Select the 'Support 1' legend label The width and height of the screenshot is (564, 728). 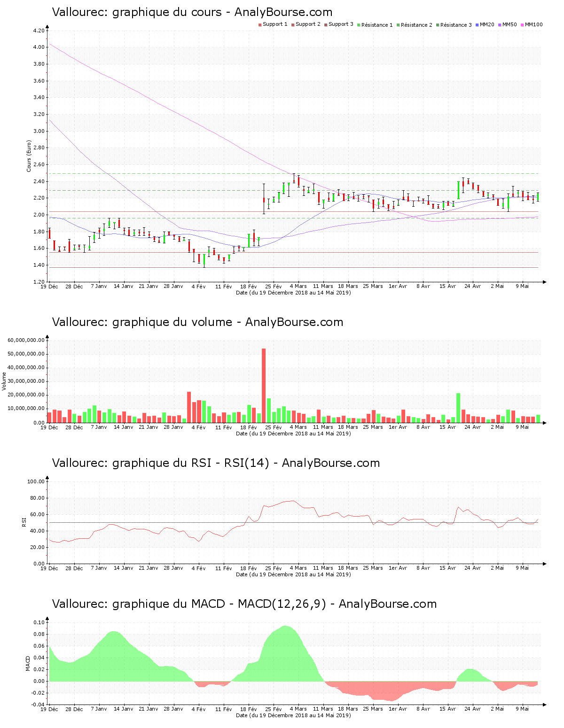pyautogui.click(x=275, y=24)
